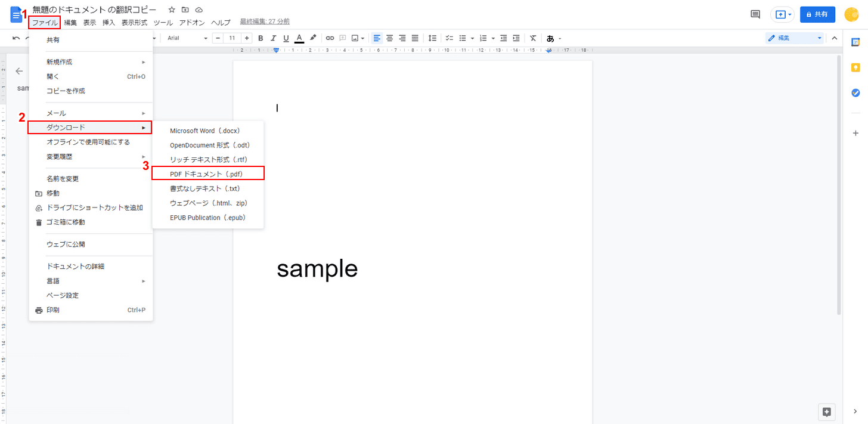Increase font size with plus button
Screen dimensions: 868x424
click(247, 38)
